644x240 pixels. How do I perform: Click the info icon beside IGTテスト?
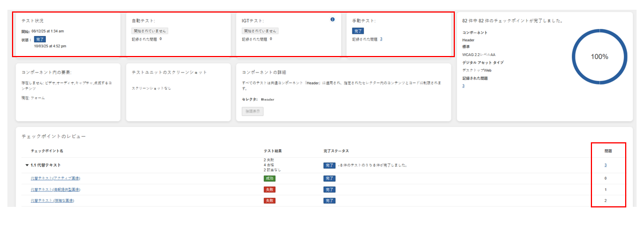(333, 19)
